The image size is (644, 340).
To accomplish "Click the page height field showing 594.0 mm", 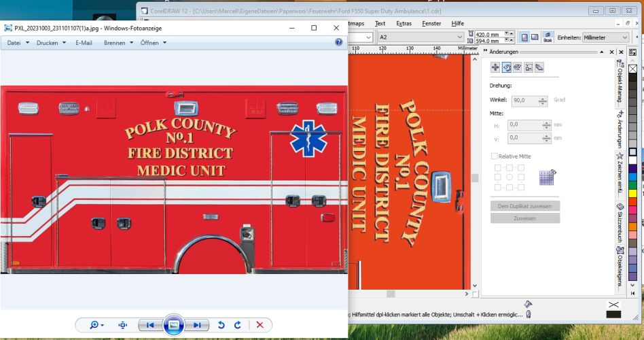I will point(489,41).
